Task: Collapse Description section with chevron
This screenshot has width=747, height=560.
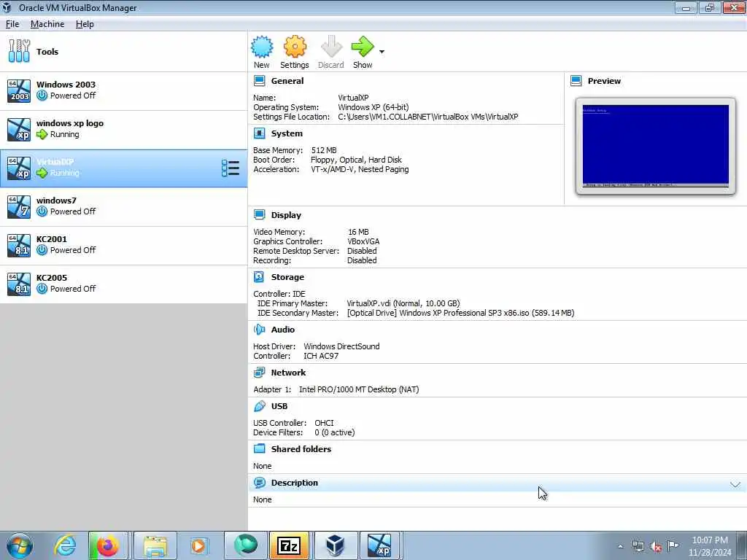Action: click(735, 484)
